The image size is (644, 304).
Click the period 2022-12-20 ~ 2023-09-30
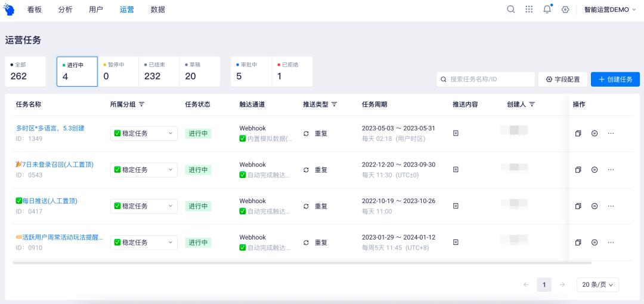coord(398,165)
